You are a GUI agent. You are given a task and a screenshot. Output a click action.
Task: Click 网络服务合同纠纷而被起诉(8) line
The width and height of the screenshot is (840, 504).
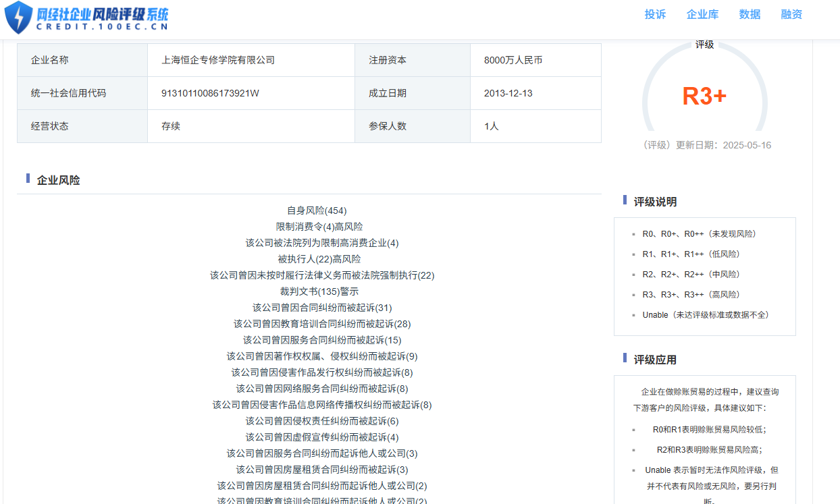pos(322,389)
